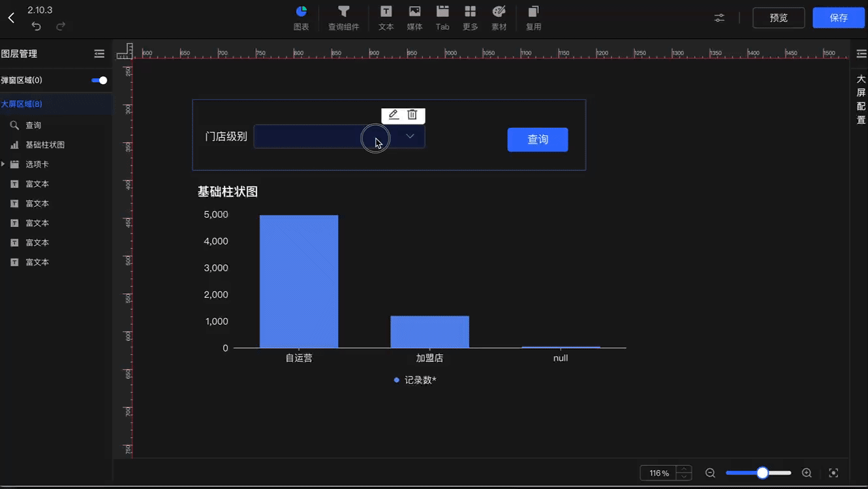Go back with the top-left arrow
The width and height of the screenshot is (868, 489).
click(x=11, y=18)
